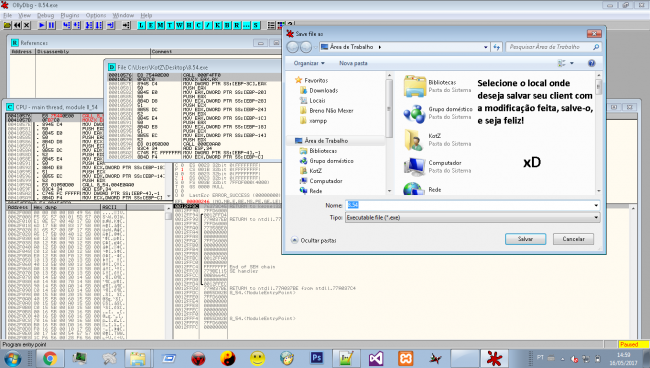Show Patches with slash button
The height and width of the screenshot is (368, 650).
click(x=208, y=25)
